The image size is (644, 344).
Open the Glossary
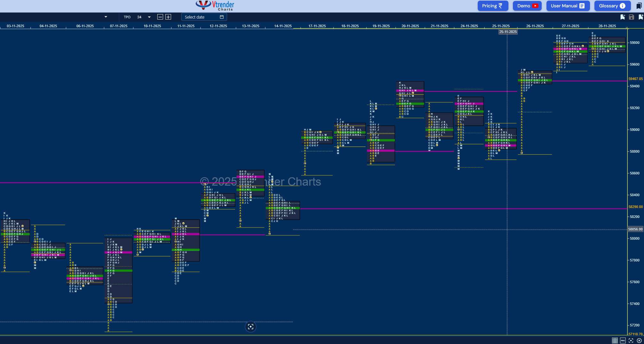[x=612, y=6]
